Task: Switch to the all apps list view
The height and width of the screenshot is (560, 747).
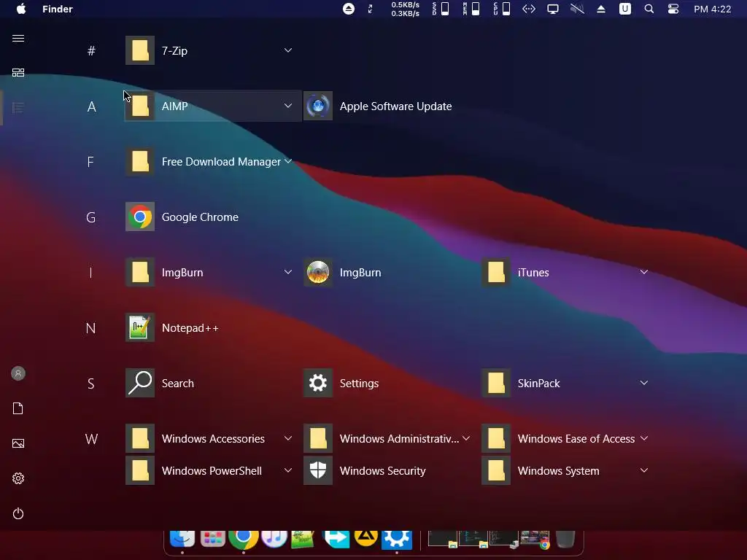Action: [18, 108]
